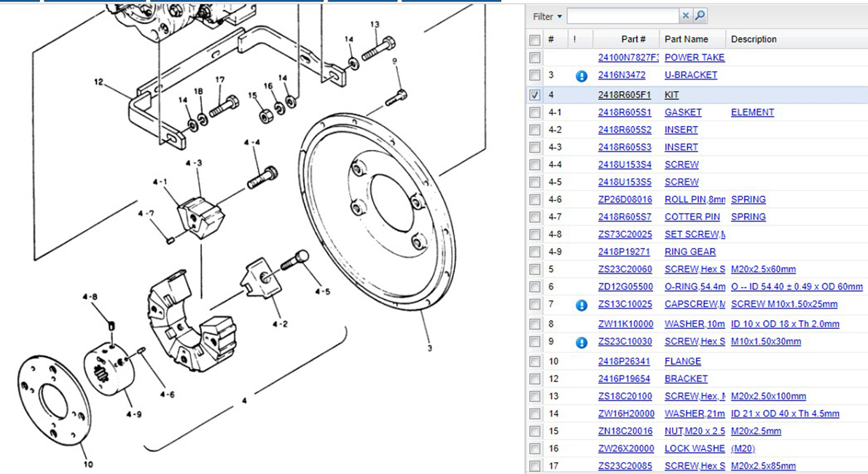The height and width of the screenshot is (474, 868).
Task: Uncheck the KIT row checkbox
Action: (535, 95)
